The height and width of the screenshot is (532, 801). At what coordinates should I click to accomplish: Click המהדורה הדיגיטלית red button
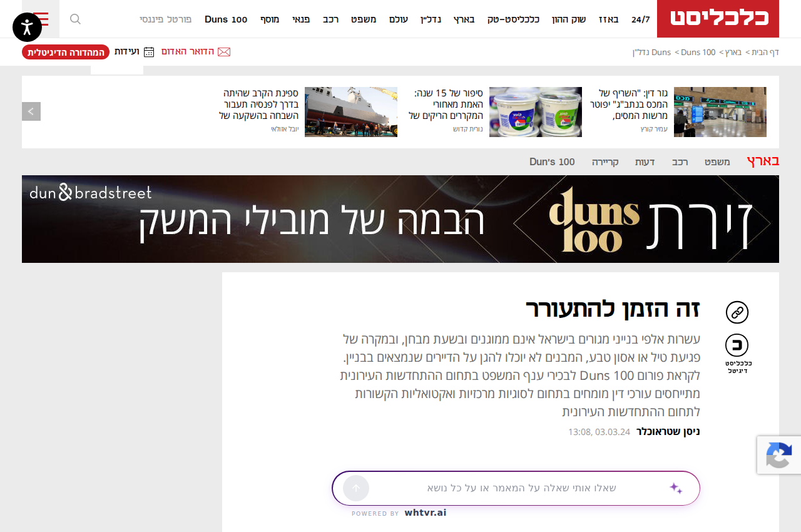[66, 52]
